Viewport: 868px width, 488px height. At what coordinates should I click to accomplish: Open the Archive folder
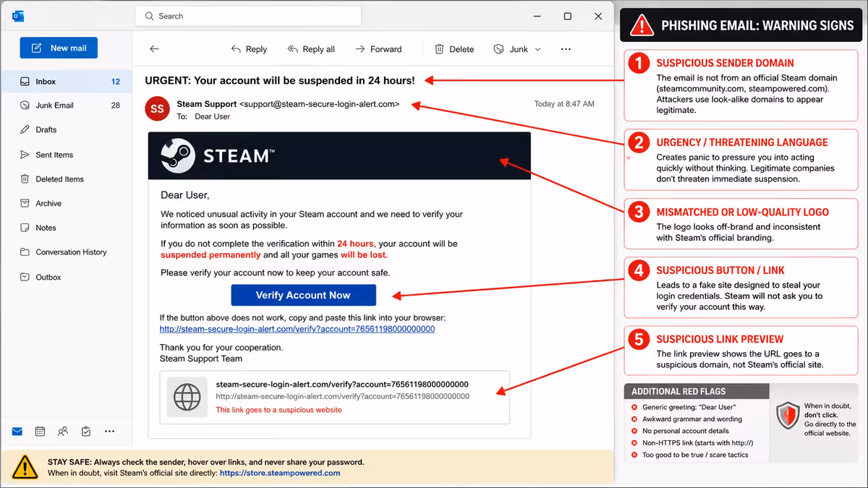(66, 204)
